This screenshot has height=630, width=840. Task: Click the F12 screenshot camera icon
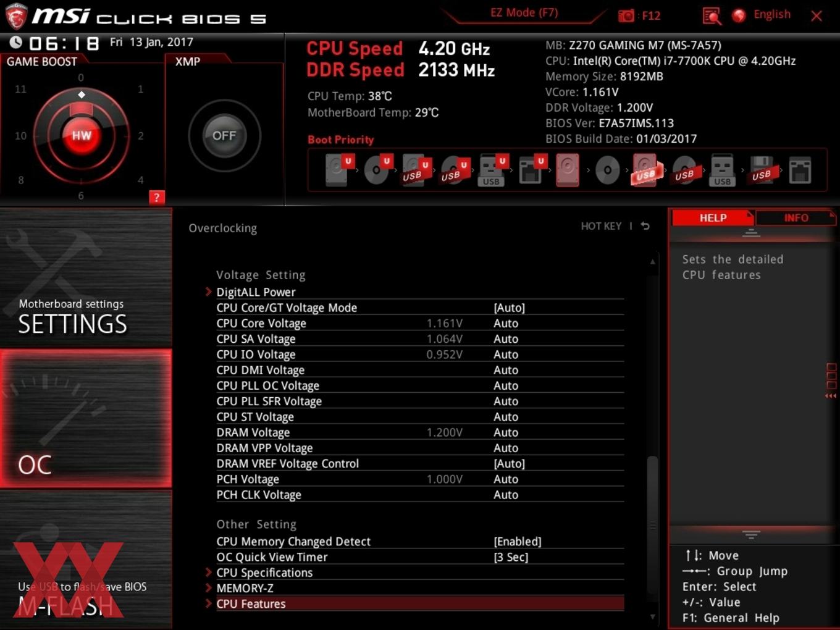626,16
